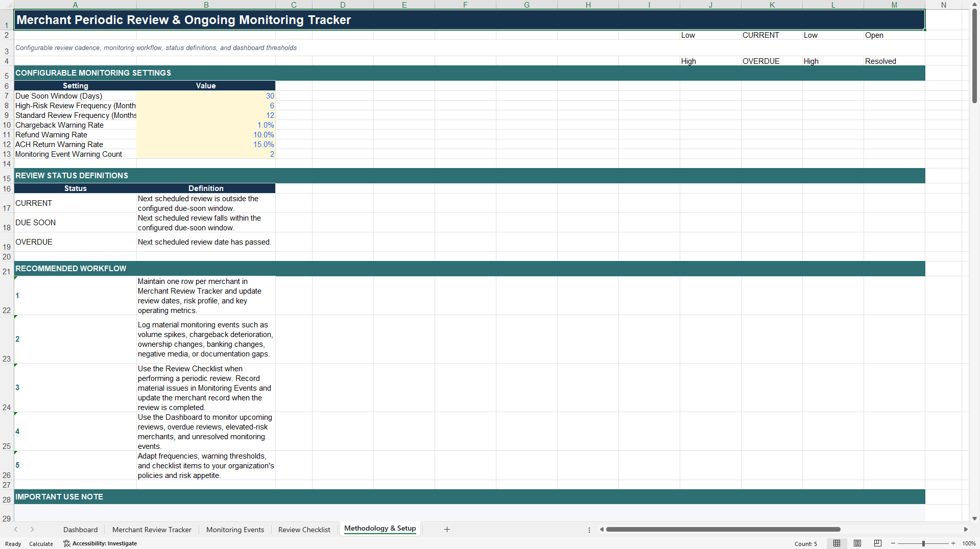Select the OVERDUE status cell in column A
This screenshot has width=980, height=549.
(x=75, y=242)
